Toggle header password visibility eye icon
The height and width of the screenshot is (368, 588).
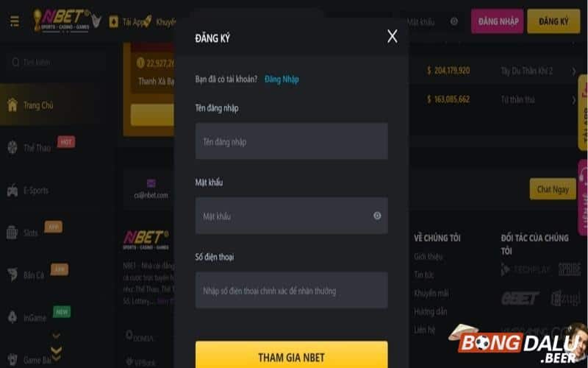pyautogui.click(x=454, y=21)
